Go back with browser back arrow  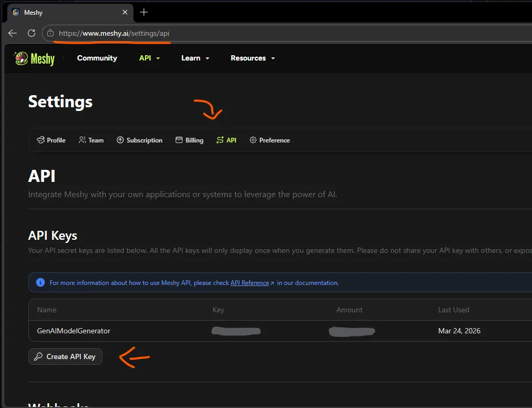[13, 33]
